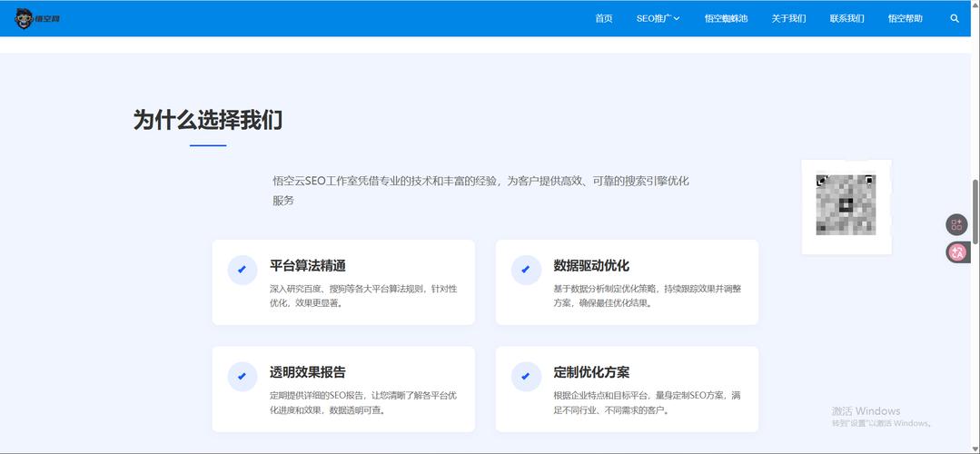Click the checkmark icon beside 透明效果报告
Image resolution: width=980 pixels, height=454 pixels.
tap(242, 377)
